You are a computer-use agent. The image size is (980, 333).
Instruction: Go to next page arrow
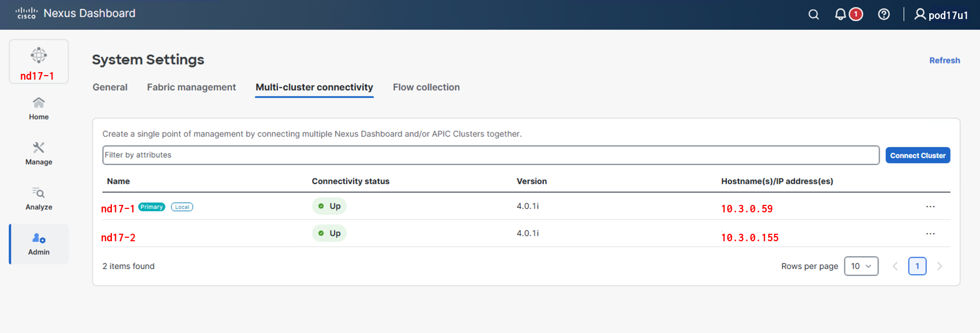pos(940,266)
